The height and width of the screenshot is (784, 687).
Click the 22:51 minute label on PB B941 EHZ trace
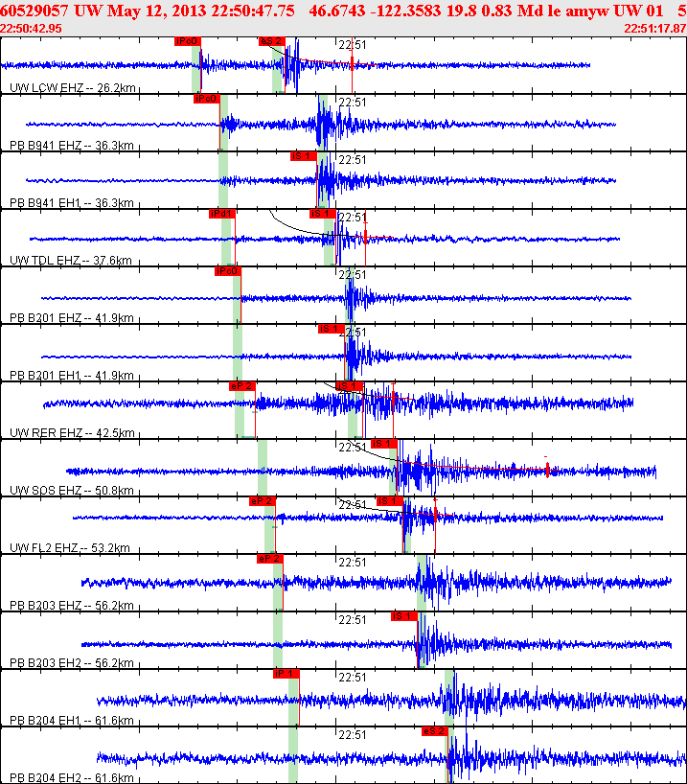tap(353, 103)
